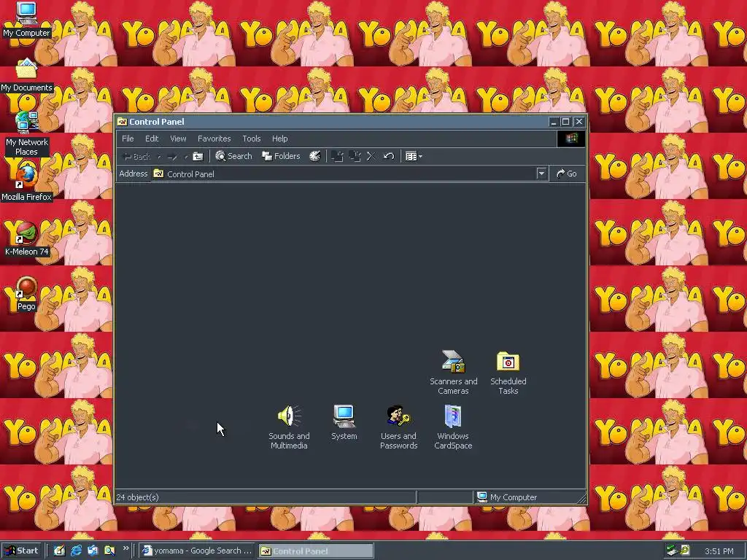This screenshot has width=747, height=560.
Task: Expand the Quick Launch overflow chevron
Action: (125, 548)
